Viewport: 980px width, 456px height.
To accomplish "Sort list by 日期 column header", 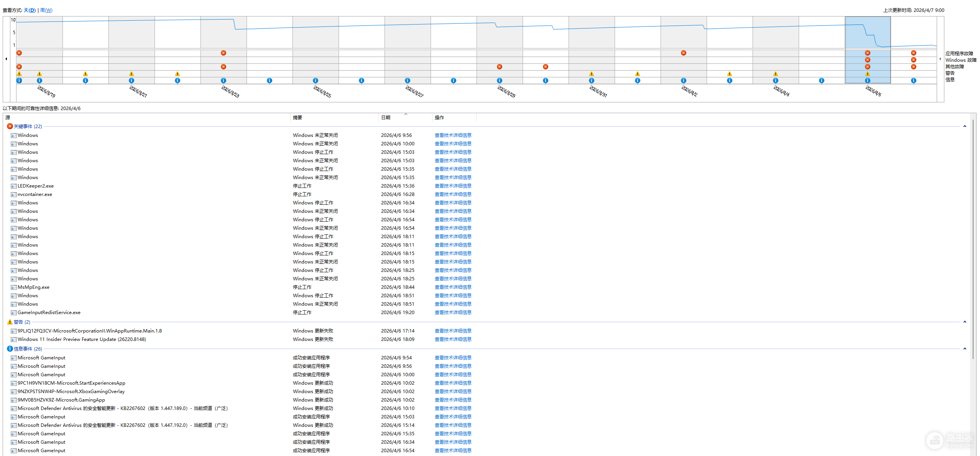I will tap(406, 118).
